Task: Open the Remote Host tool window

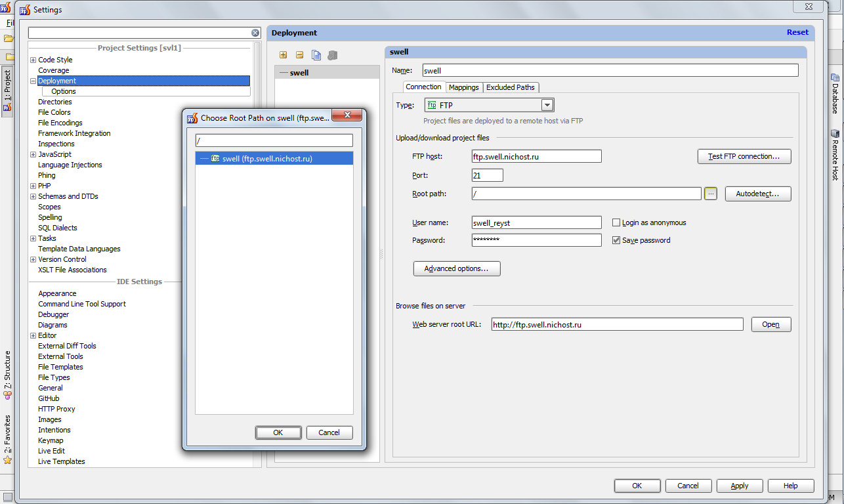Action: (x=835, y=155)
